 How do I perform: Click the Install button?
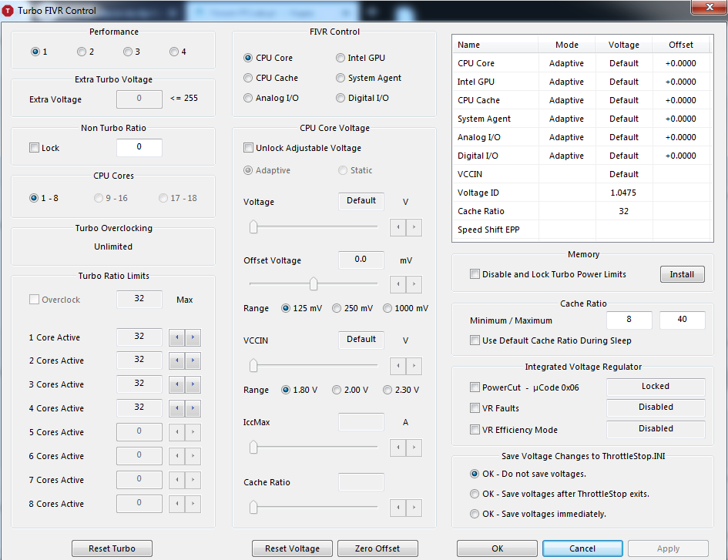click(x=682, y=274)
